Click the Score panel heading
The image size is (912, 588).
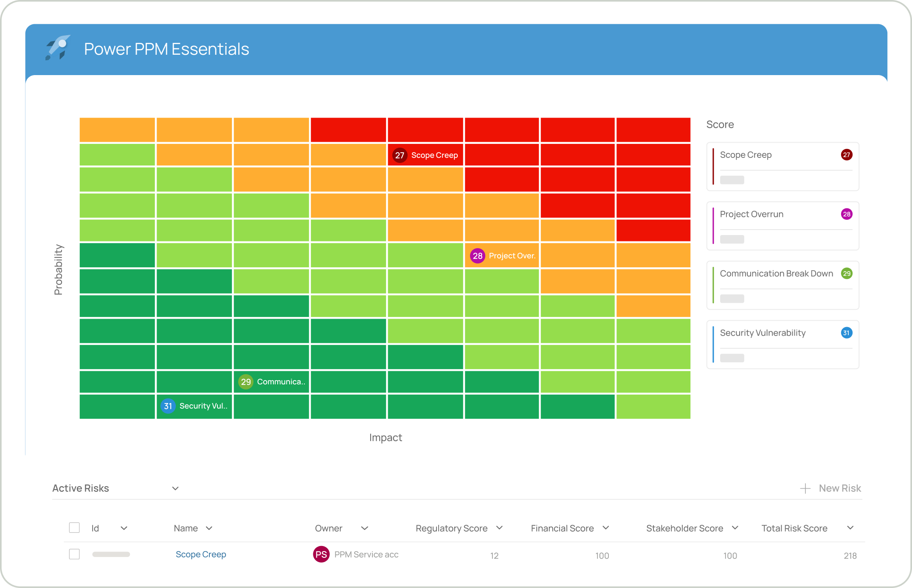(x=720, y=124)
